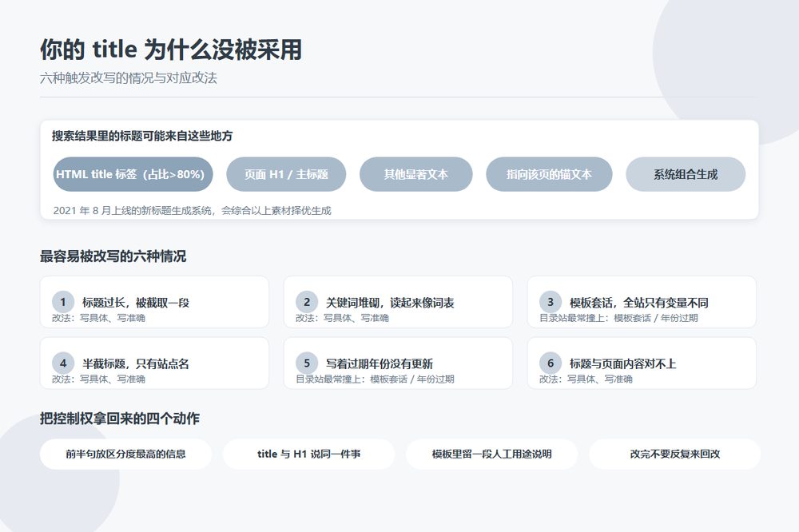Click the '改法：写具体、写准确' line under card 1

tap(98, 318)
